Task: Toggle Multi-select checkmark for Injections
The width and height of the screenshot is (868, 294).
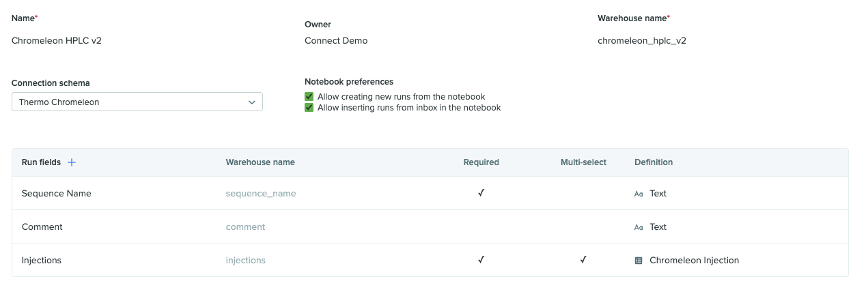Action: [583, 260]
